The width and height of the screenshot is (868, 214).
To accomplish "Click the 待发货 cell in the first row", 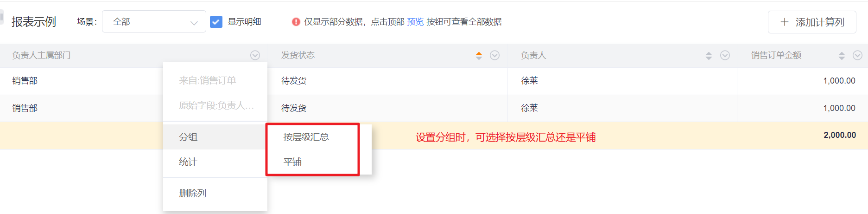I will click(x=294, y=81).
